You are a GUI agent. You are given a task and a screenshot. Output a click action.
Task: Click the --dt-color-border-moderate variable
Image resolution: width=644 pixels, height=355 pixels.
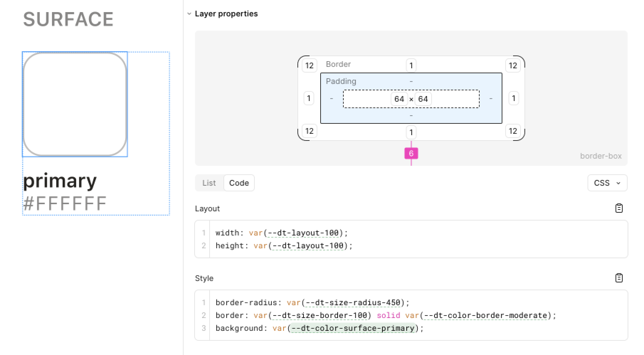pyautogui.click(x=485, y=316)
